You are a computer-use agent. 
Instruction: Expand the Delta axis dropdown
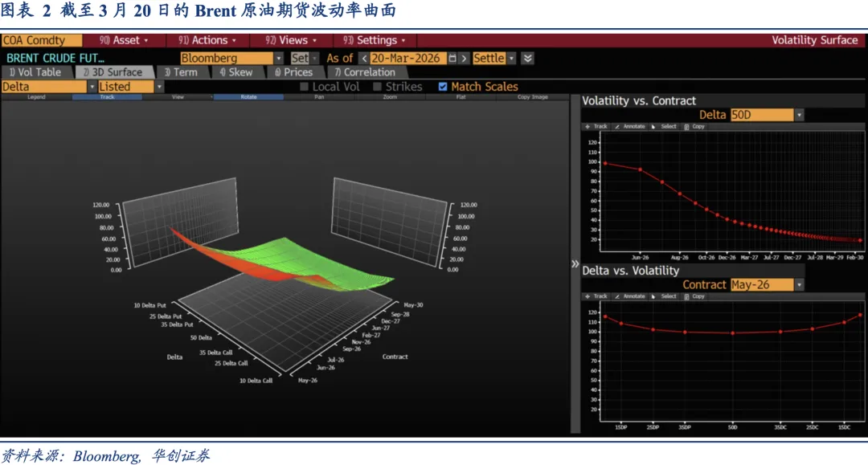pyautogui.click(x=92, y=87)
